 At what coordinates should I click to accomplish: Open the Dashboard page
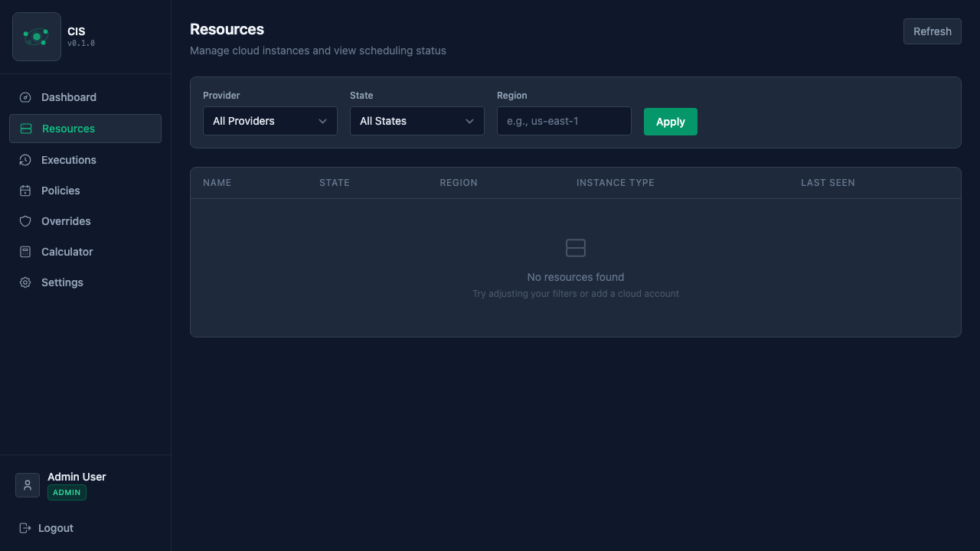(x=85, y=97)
